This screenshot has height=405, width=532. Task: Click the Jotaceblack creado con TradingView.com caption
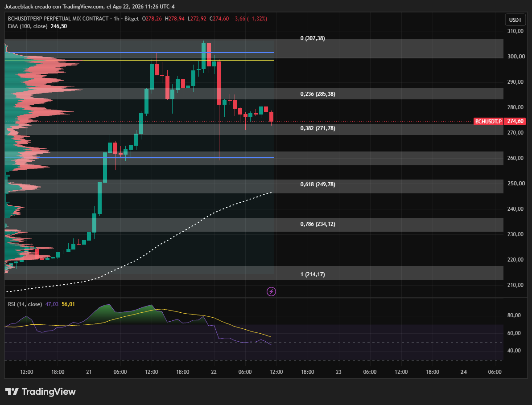pyautogui.click(x=54, y=6)
